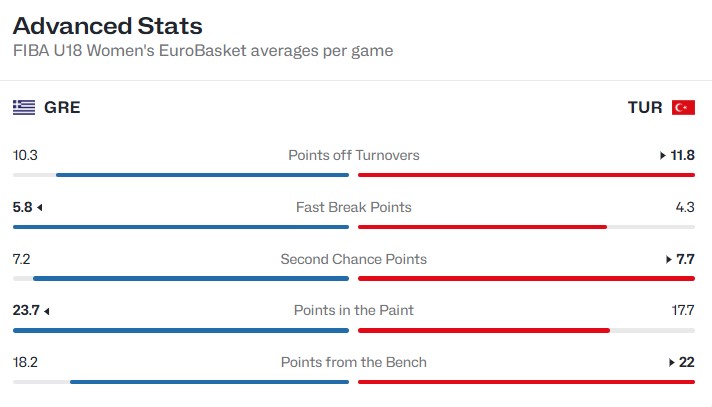The image size is (712, 407).
Task: Click Greece's 18.2 bench points value
Action: [25, 362]
